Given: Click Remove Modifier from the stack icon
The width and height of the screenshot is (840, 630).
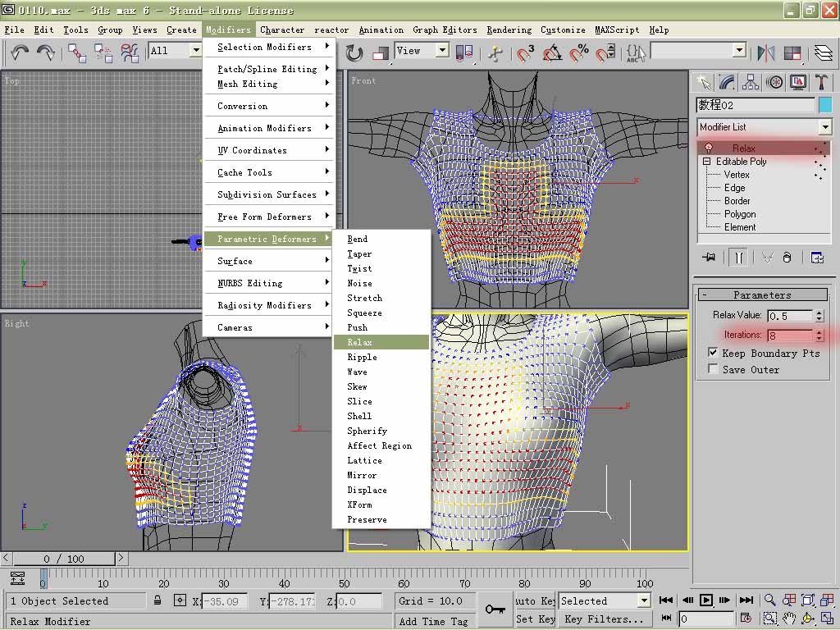Looking at the screenshot, I should [787, 258].
